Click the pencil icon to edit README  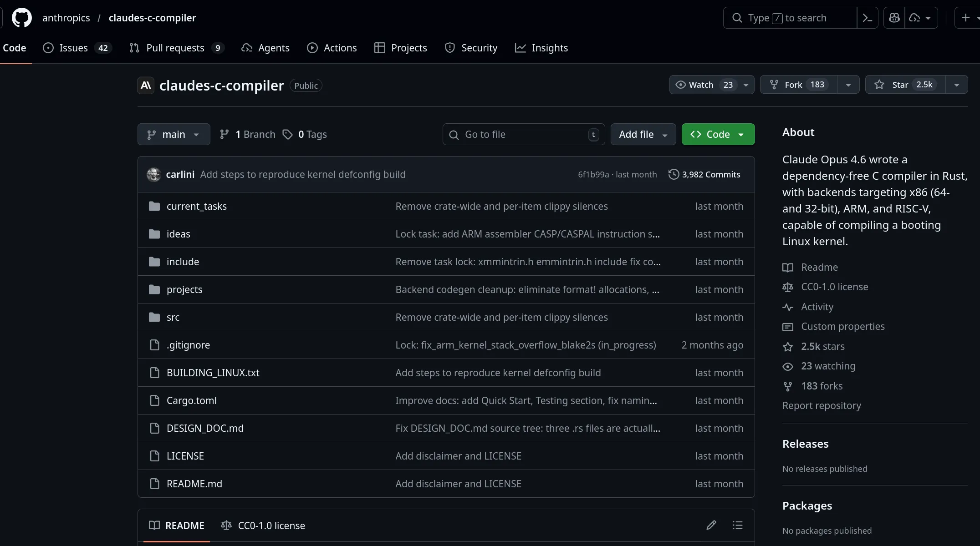click(711, 525)
